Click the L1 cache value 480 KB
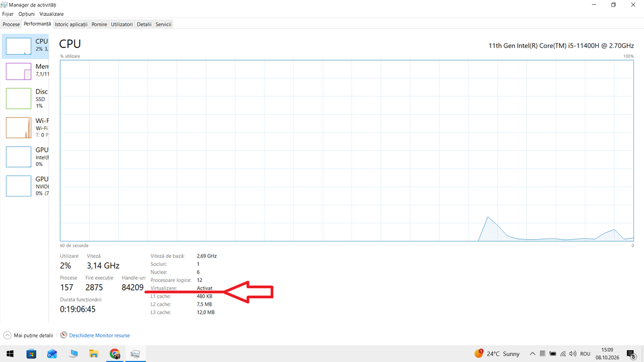644x362 pixels. 204,296
